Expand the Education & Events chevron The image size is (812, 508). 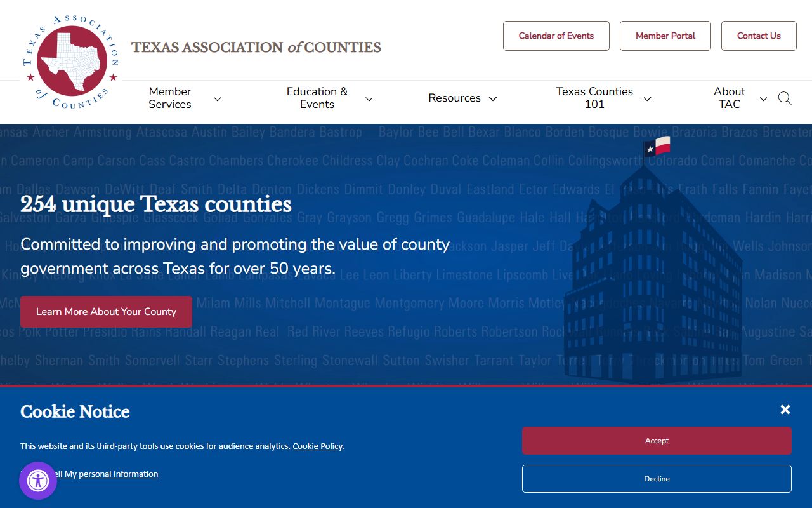(369, 98)
